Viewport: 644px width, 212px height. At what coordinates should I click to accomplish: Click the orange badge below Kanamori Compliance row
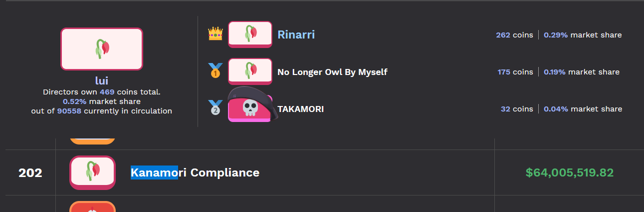[92, 206]
